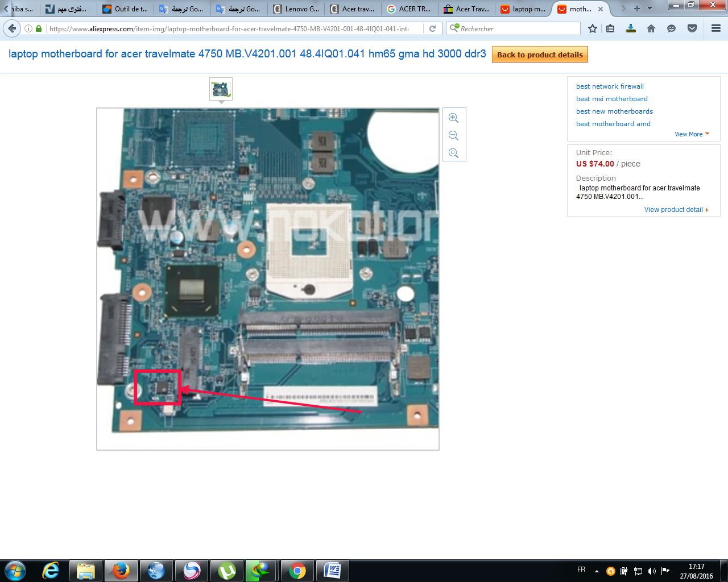Screen dimensions: 728x582
Task: Open the taskbar clock showing 17:17
Action: pyautogui.click(x=697, y=571)
